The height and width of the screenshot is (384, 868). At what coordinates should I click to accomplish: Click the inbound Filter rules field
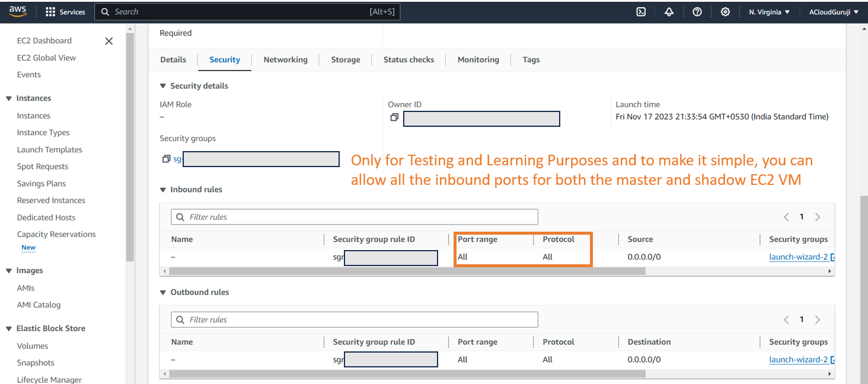pyautogui.click(x=355, y=217)
